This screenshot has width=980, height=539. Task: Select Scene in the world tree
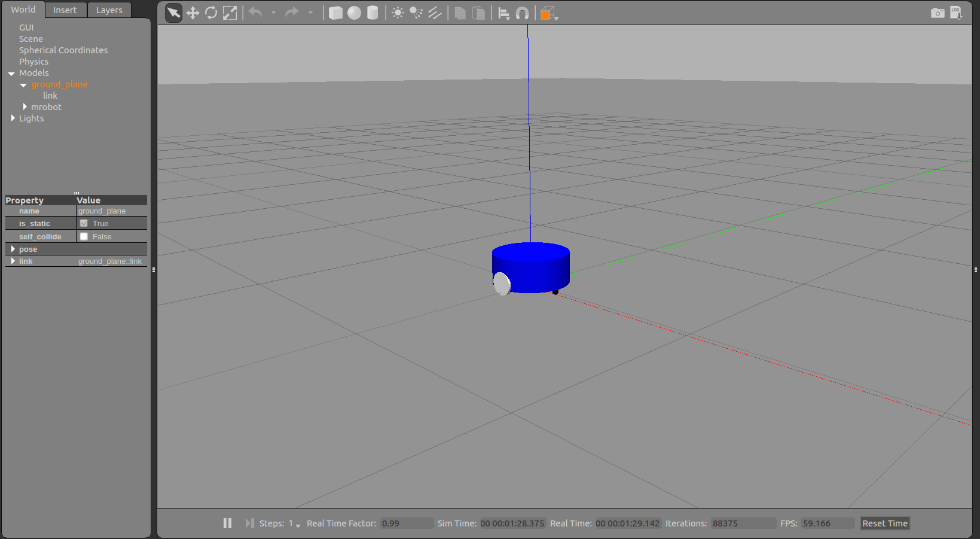31,39
